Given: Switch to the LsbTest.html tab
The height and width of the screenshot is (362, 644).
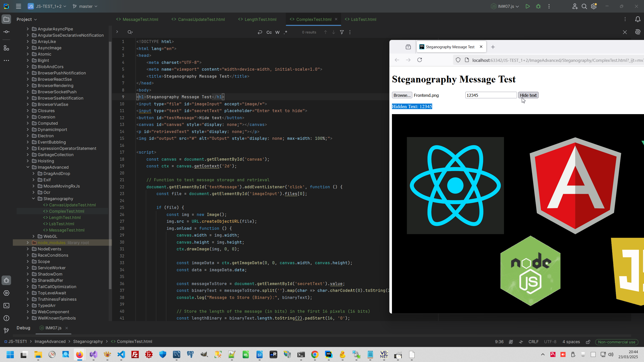Looking at the screenshot, I should (x=363, y=19).
